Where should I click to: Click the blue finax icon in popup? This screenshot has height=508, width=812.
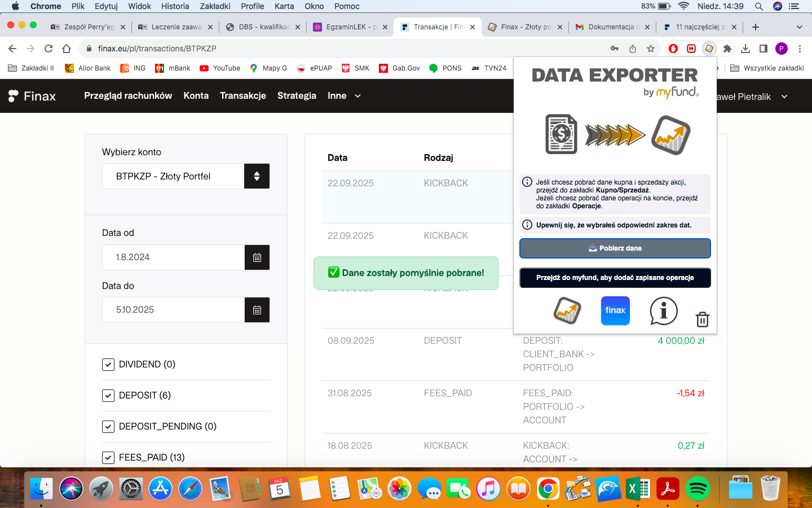[615, 311]
